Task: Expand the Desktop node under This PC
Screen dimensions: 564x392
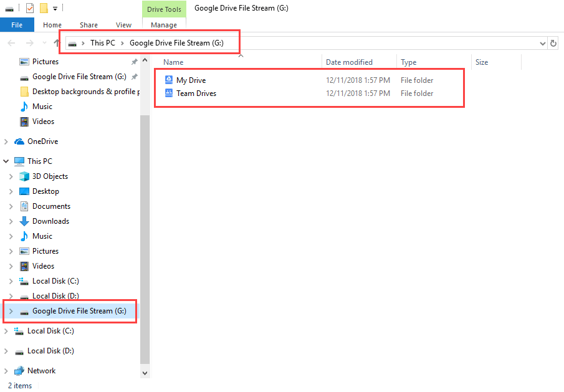Action: (11, 192)
